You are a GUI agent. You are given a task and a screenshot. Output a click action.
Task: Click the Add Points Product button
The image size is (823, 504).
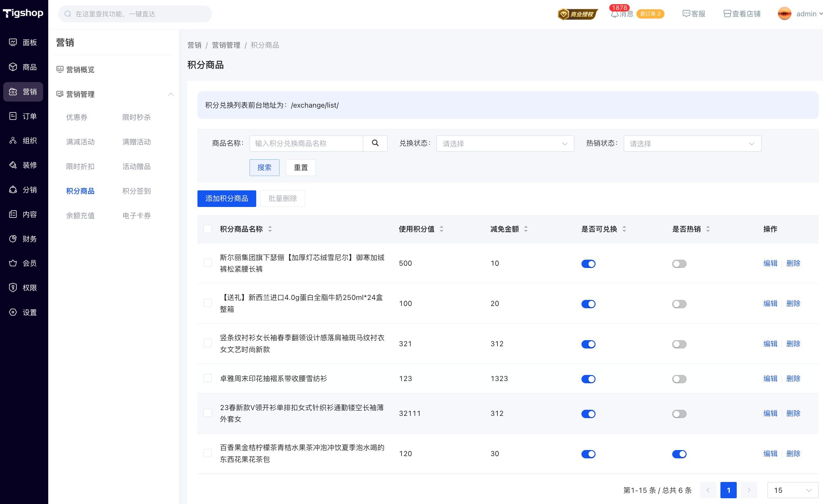pos(227,199)
